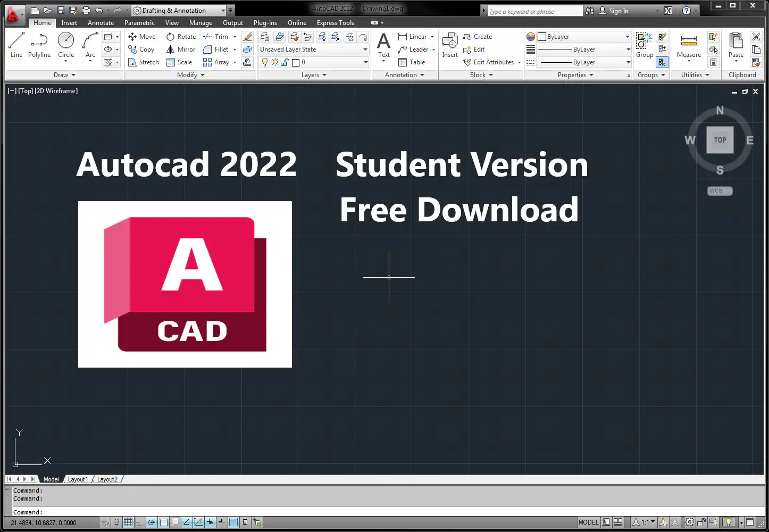Image resolution: width=769 pixels, height=532 pixels.
Task: Click the Stretch tool
Action: (144, 62)
